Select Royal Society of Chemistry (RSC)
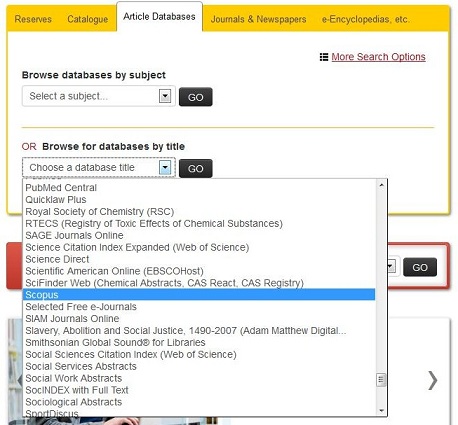The image size is (458, 425). tap(199, 212)
